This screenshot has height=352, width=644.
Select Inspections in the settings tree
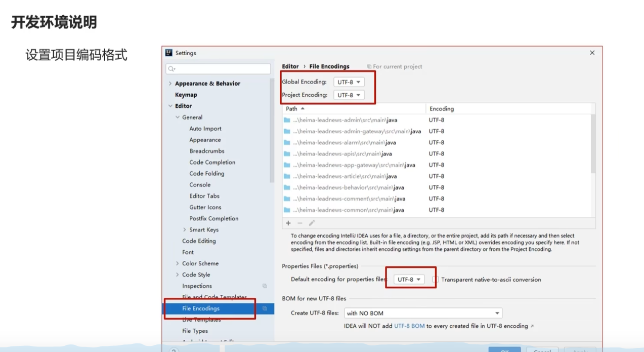point(197,286)
